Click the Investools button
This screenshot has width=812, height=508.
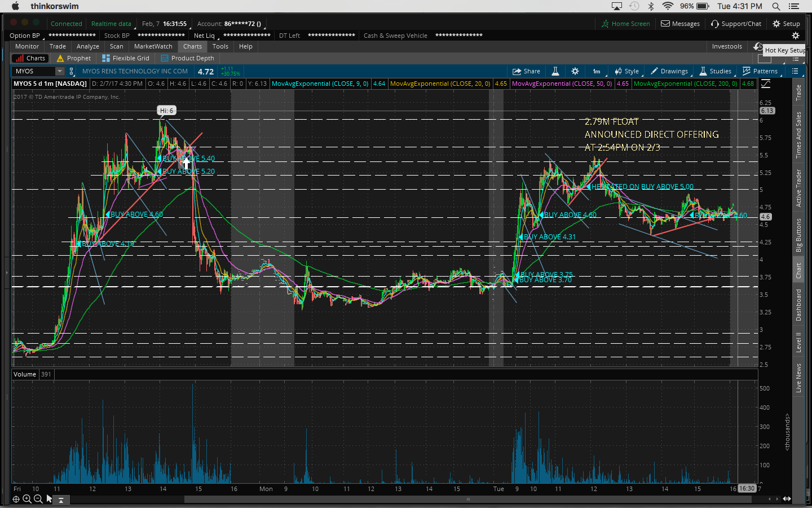click(x=727, y=46)
